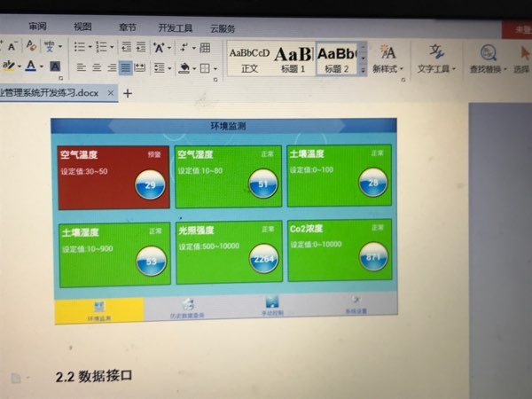
Task: Open the numbered list dropdown arrow
Action: coord(112,47)
